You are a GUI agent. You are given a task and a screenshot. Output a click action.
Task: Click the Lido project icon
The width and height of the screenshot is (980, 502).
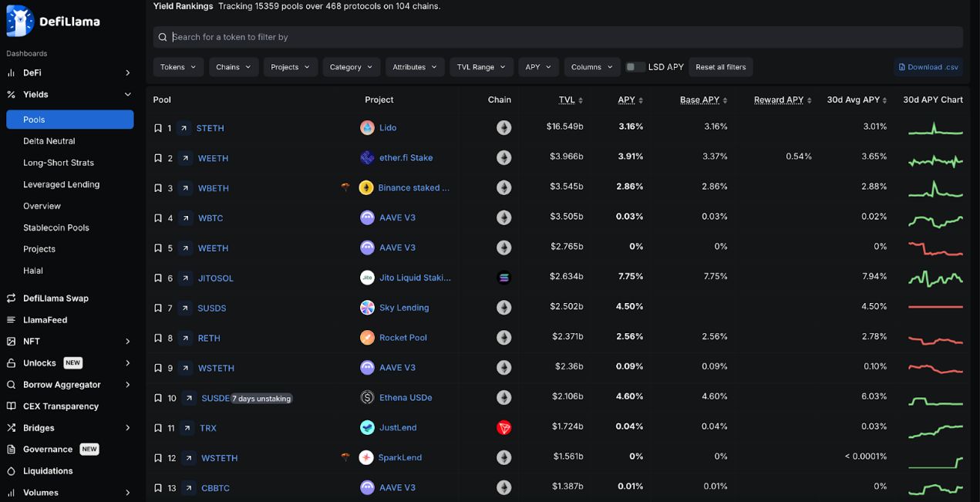click(x=367, y=127)
